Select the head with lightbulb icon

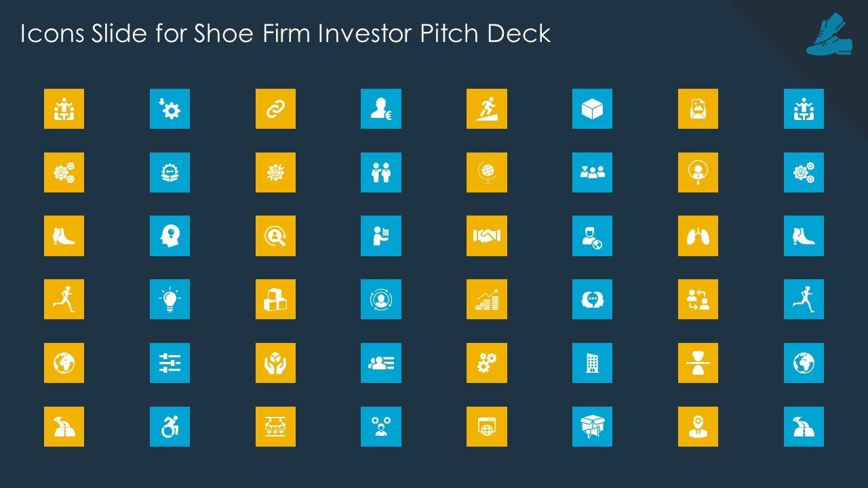coord(170,236)
